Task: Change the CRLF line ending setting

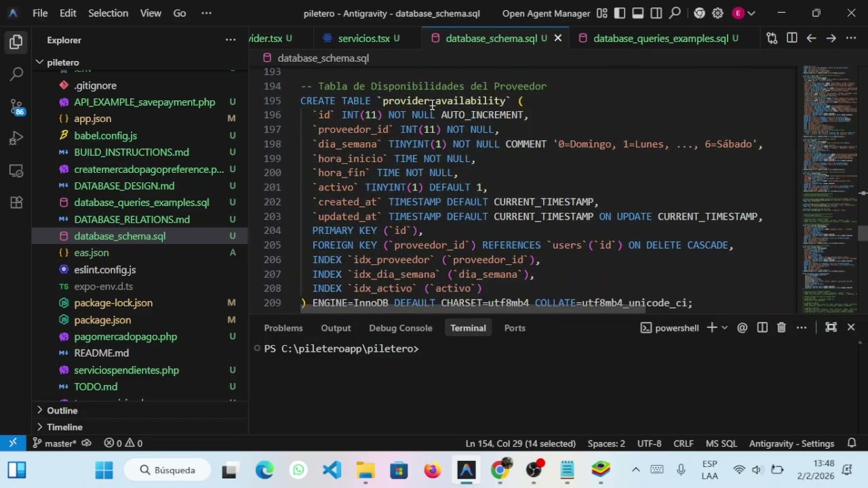Action: (x=683, y=443)
